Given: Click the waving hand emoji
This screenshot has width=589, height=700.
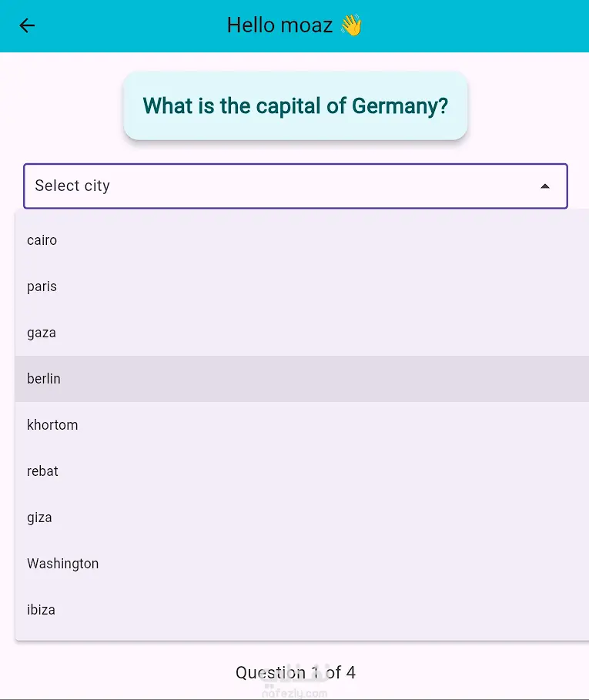Looking at the screenshot, I should [x=351, y=25].
